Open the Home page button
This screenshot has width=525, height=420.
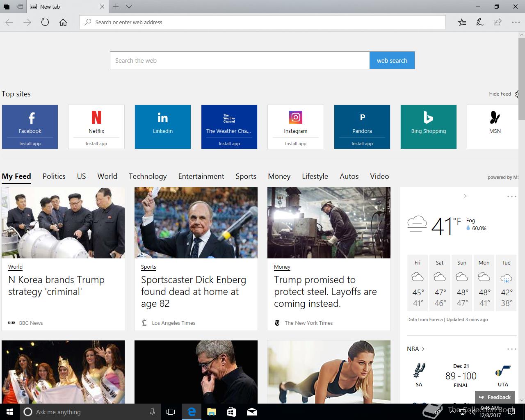[x=63, y=22]
